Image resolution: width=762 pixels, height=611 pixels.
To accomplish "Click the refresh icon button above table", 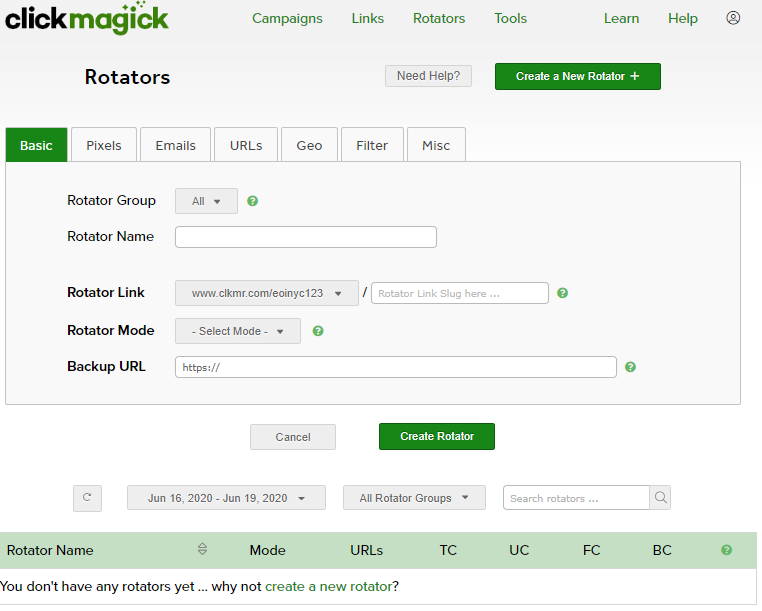I will (87, 498).
